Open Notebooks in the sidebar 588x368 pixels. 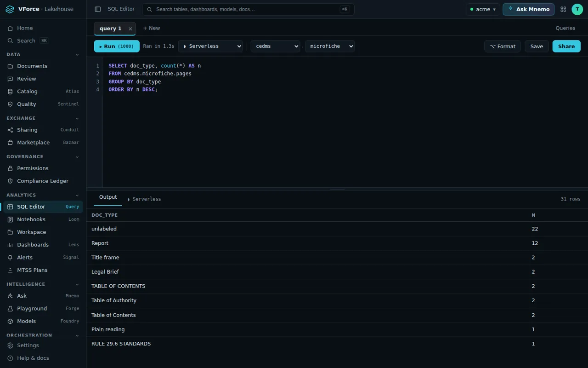pyautogui.click(x=43, y=219)
